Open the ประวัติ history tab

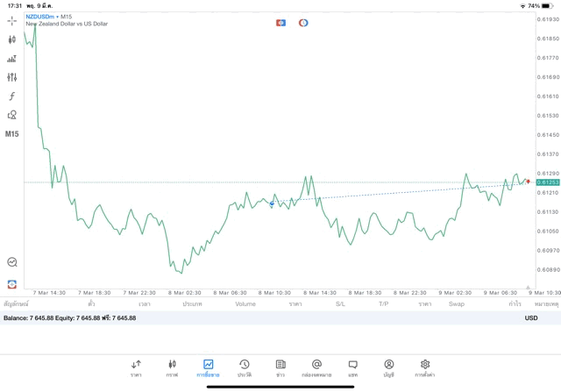click(245, 367)
